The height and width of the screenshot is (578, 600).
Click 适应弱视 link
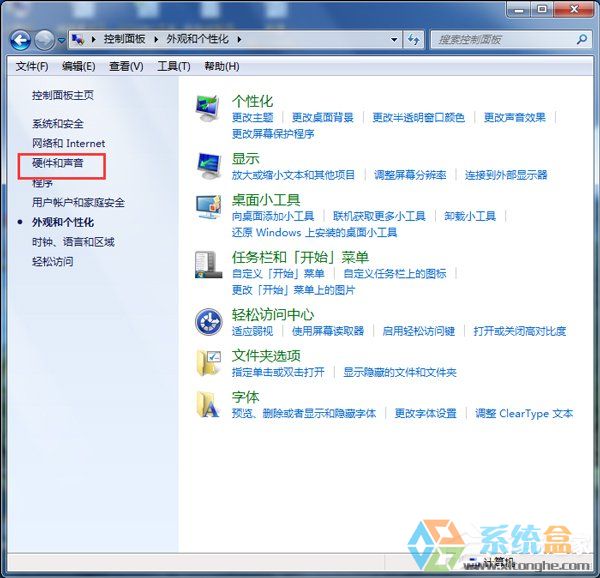[253, 331]
